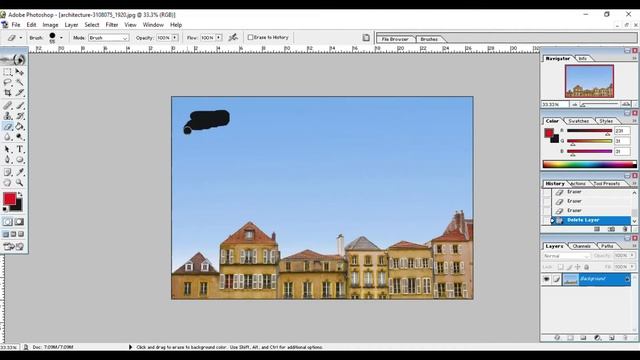Select the Ellipse shape tool

(x=20, y=160)
